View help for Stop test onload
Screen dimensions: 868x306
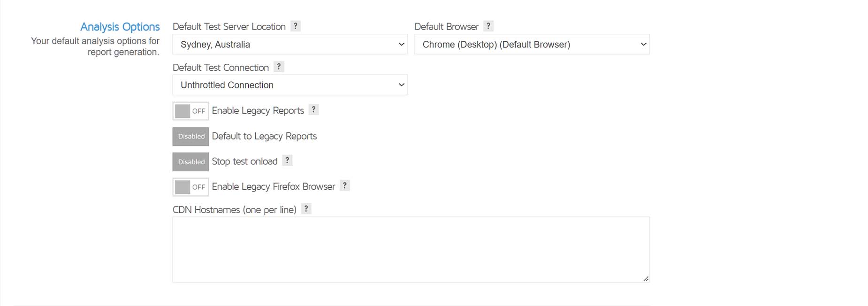[288, 161]
